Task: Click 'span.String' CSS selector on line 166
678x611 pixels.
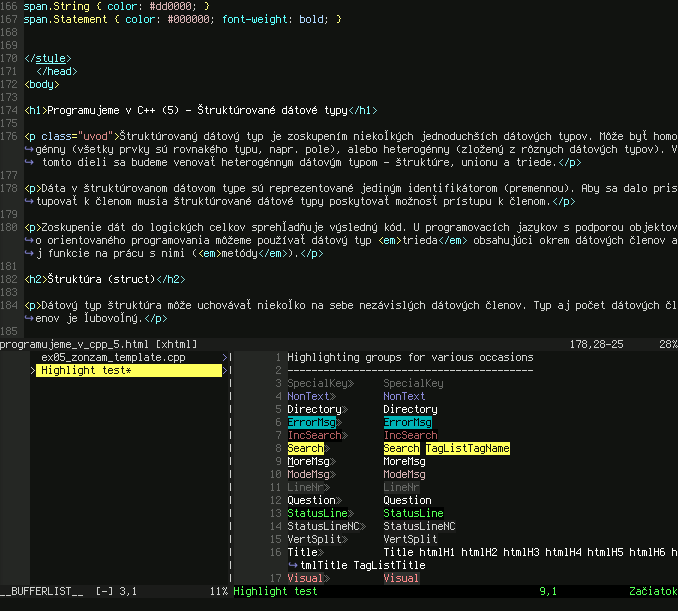Action: point(57,6)
